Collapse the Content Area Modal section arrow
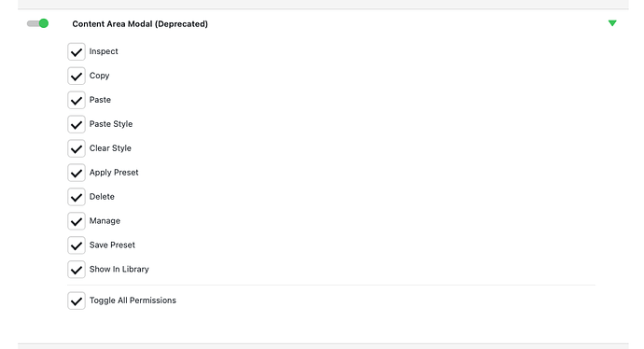Image resolution: width=644 pixels, height=349 pixels. (612, 23)
